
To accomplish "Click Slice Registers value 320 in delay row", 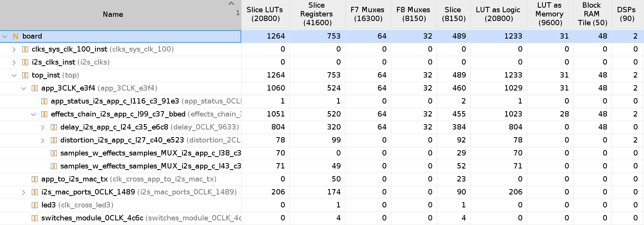I will pos(334,127).
